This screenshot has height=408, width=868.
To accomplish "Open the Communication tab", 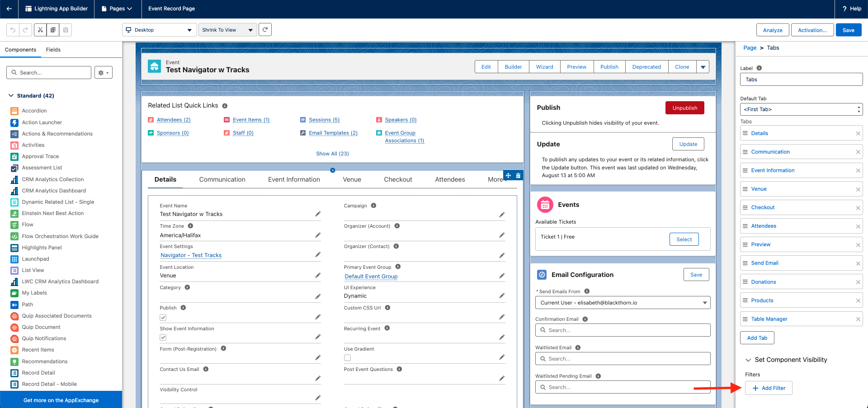I will pos(222,179).
